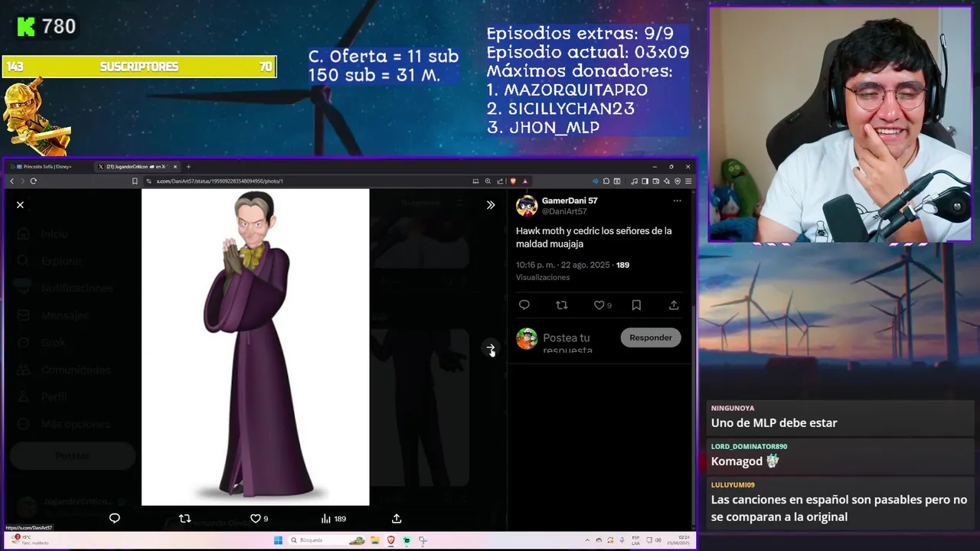Close the JugandorCriticon X tab
The width and height of the screenshot is (980, 551).
pos(175,166)
